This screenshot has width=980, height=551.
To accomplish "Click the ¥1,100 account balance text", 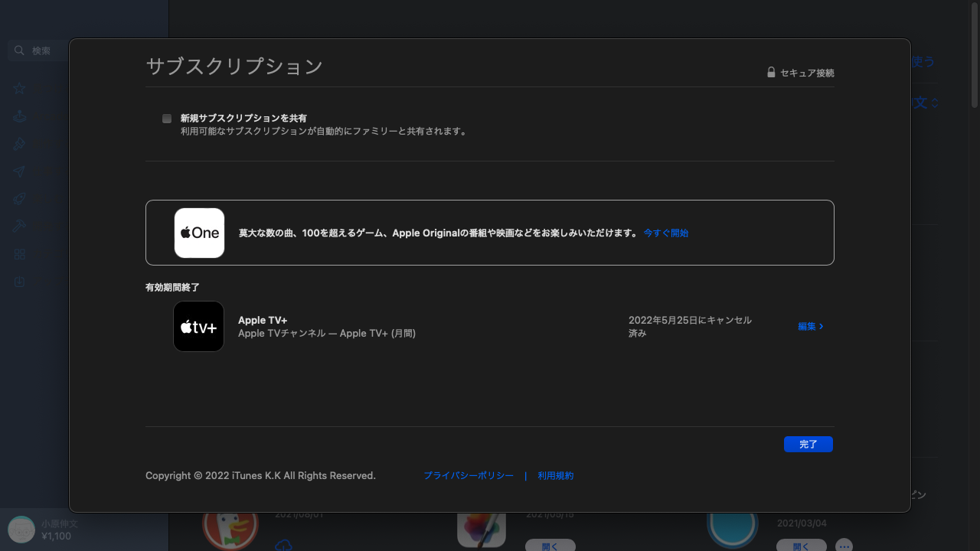I will tap(57, 536).
